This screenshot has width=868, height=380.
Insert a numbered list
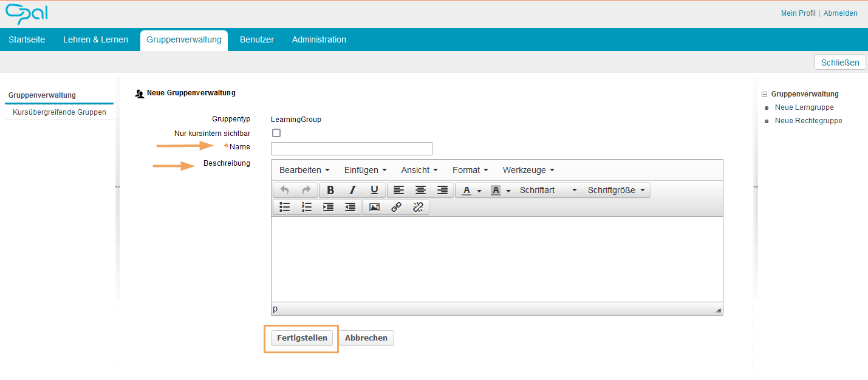tap(307, 207)
